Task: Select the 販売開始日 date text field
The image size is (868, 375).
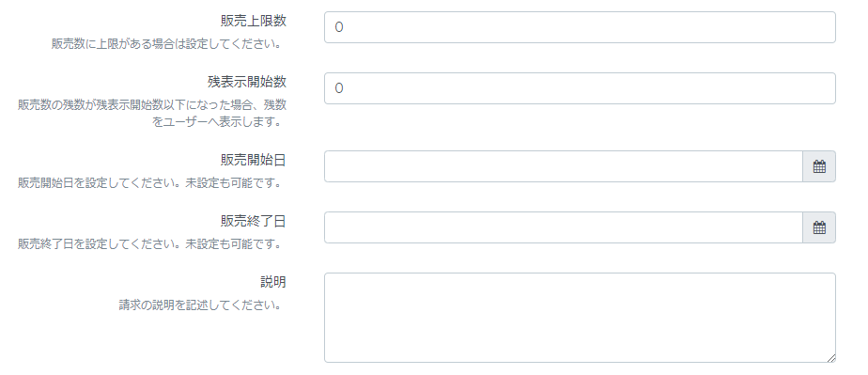Action: tap(564, 166)
